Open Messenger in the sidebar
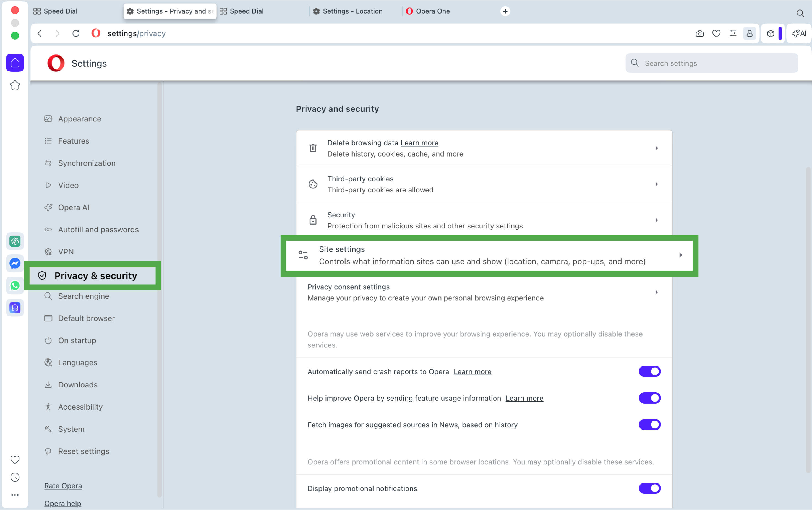This screenshot has width=812, height=510. [15, 263]
